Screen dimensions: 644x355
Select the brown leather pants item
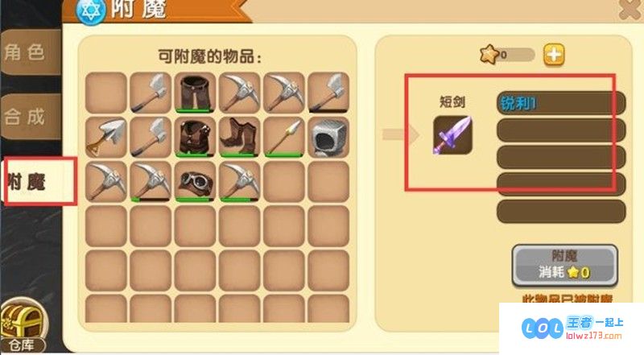[195, 93]
